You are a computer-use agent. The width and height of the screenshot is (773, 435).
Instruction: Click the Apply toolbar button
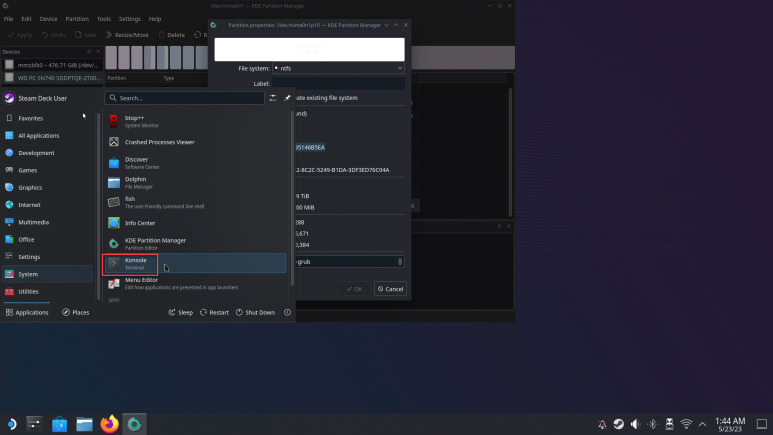(x=20, y=35)
